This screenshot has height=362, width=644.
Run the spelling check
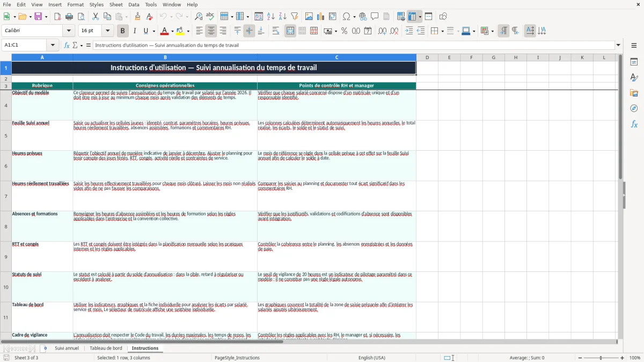click(210, 17)
